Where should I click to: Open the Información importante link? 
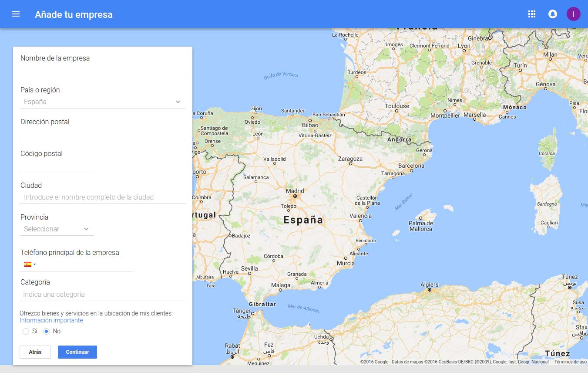51,320
